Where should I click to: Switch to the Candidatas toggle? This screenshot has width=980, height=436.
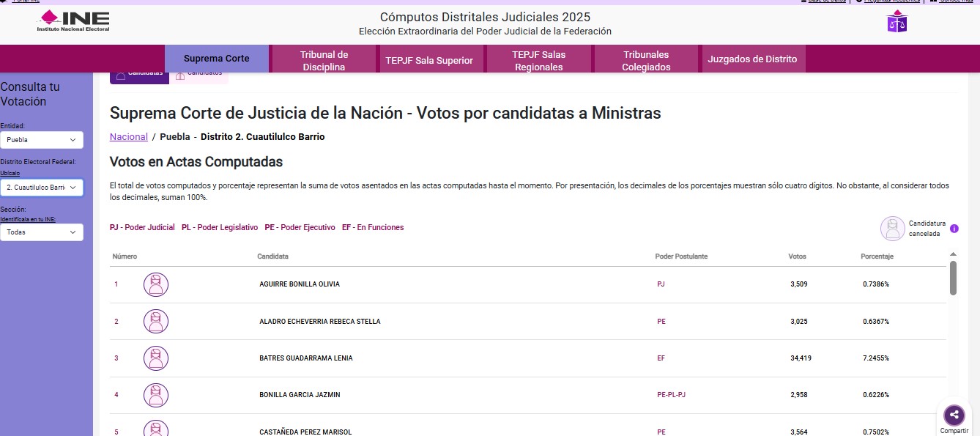coord(139,75)
